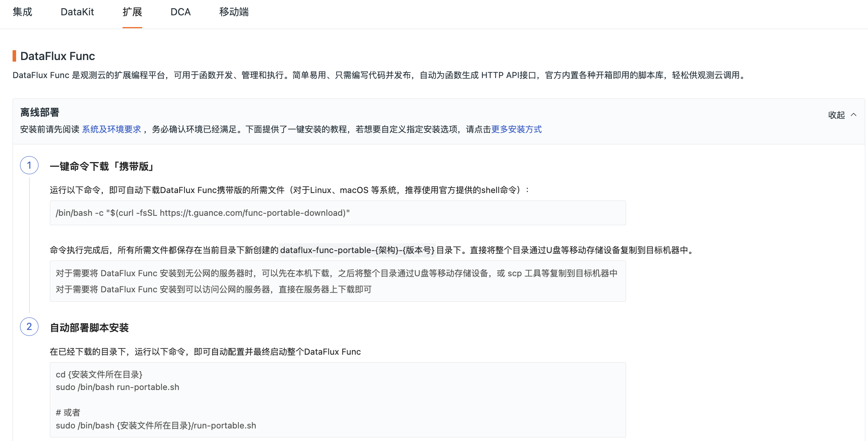Open the 集成 tab
The image size is (868, 441).
pos(22,12)
